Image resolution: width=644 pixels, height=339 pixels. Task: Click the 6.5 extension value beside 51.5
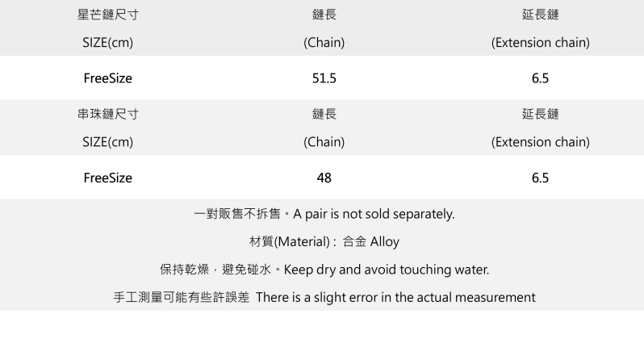[540, 79]
